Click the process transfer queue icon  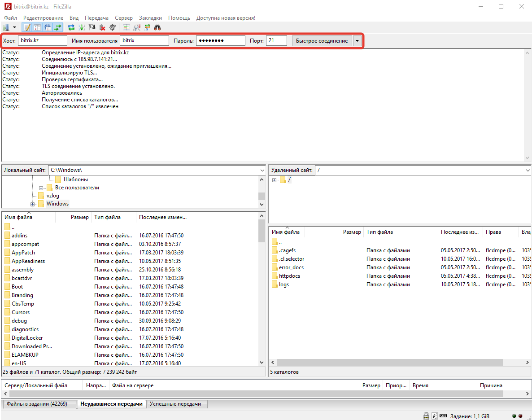pos(82,27)
